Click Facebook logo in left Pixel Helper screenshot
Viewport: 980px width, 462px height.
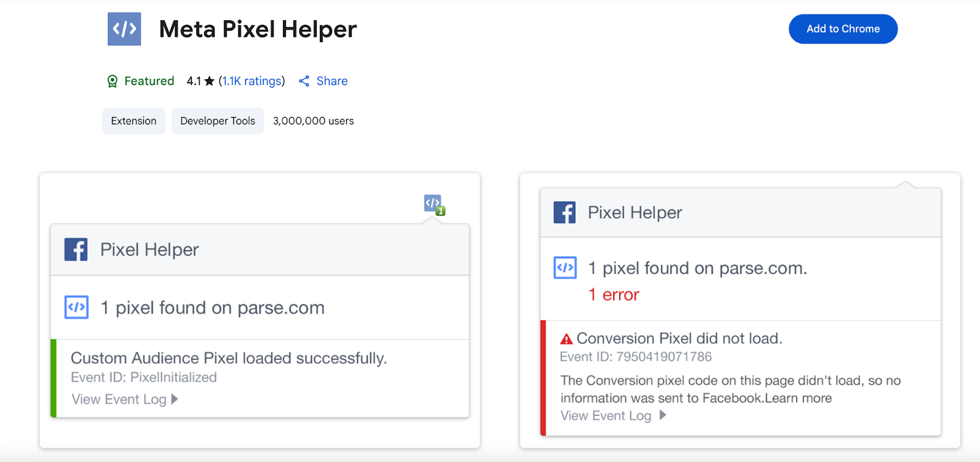click(76, 249)
